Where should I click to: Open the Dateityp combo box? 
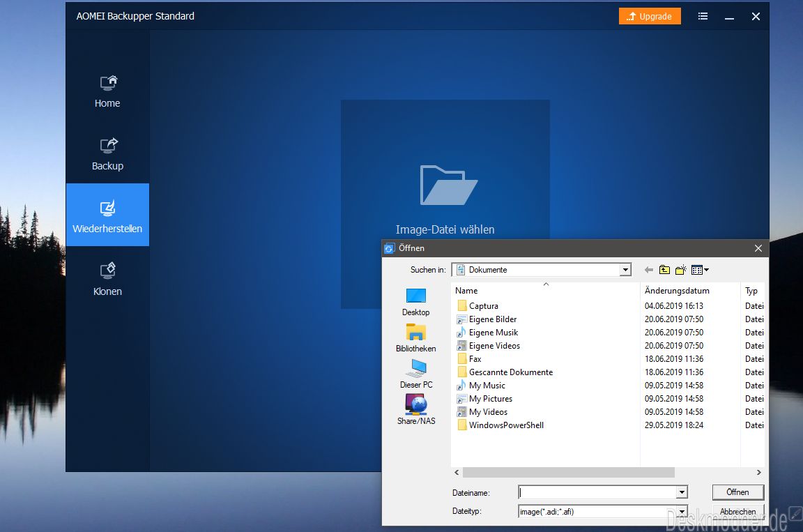tap(603, 512)
